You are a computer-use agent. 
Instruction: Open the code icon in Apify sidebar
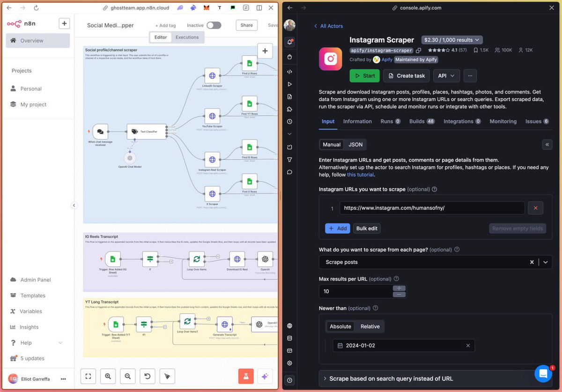290,72
